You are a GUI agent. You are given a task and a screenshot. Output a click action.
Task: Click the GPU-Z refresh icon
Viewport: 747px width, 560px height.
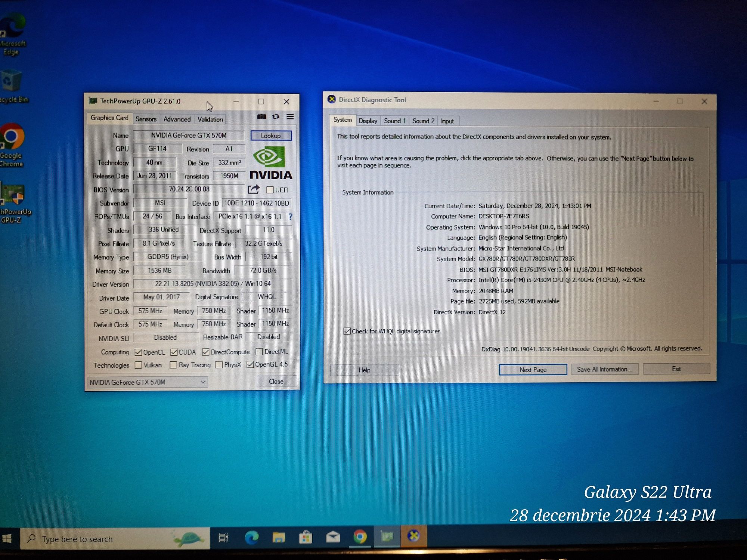point(276,117)
